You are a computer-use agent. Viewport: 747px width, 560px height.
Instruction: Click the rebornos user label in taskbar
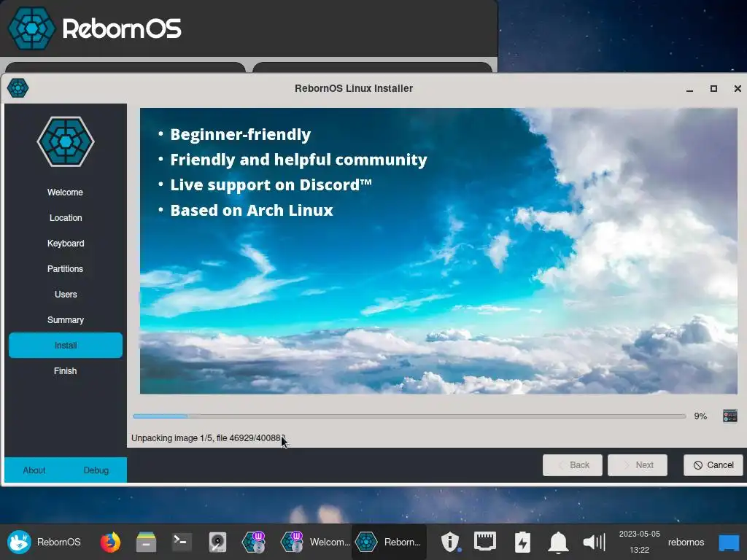click(686, 542)
